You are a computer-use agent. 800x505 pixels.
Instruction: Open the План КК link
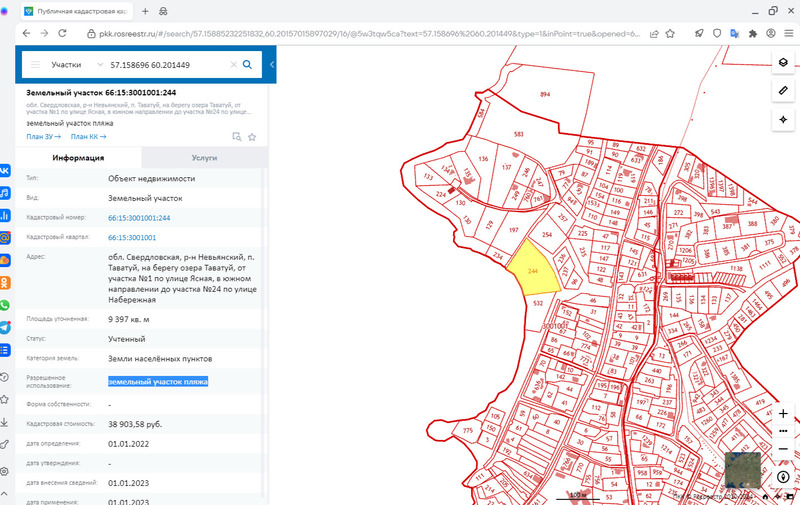click(x=88, y=137)
